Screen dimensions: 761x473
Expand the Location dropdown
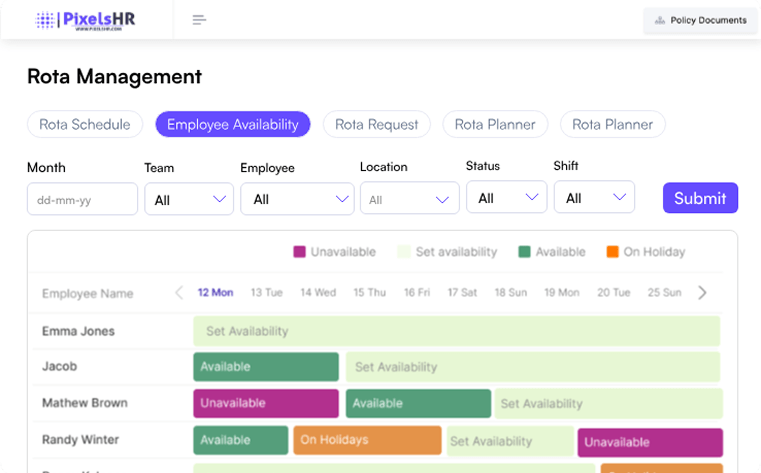(x=409, y=199)
